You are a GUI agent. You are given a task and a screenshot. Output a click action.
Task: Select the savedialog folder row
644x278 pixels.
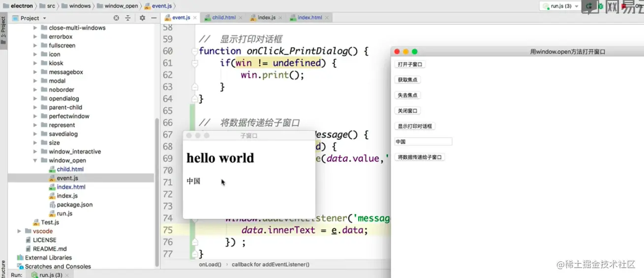coord(81,134)
